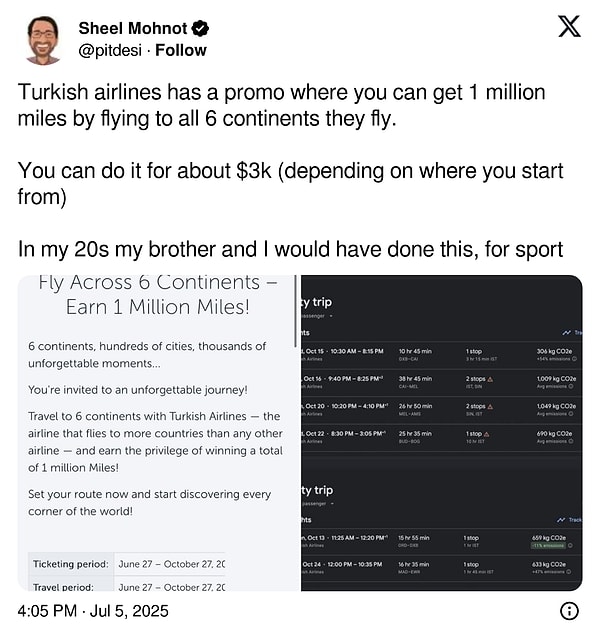Image resolution: width=600 pixels, height=641 pixels.
Task: Select the Oct 16 9:40 PM flight row
Action: [441, 382]
